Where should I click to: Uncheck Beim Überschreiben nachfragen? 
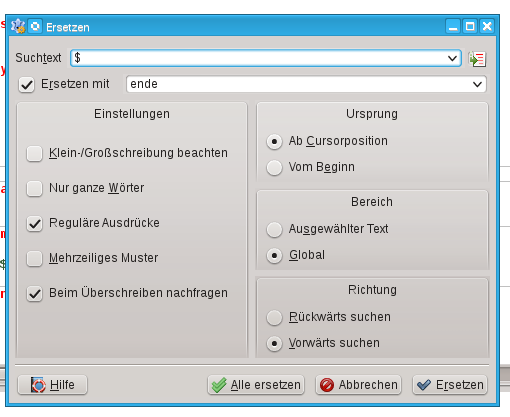click(34, 293)
